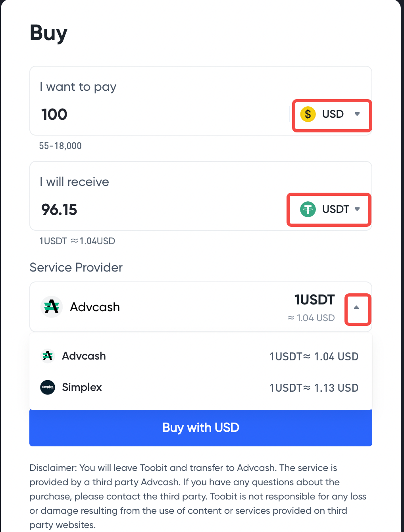
Task: Click the Advcash logo in selected provider
Action: point(52,307)
